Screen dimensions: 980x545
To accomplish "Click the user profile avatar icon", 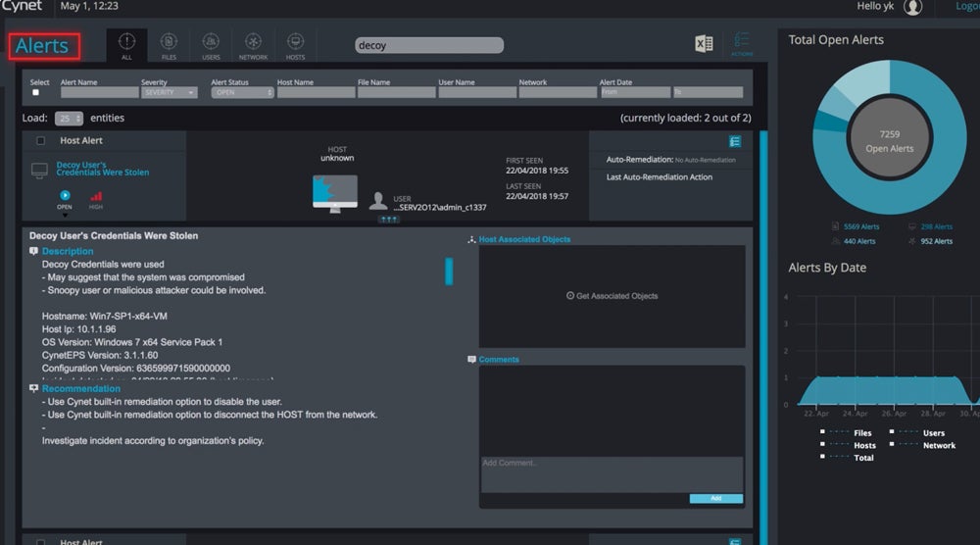I will click(x=912, y=8).
